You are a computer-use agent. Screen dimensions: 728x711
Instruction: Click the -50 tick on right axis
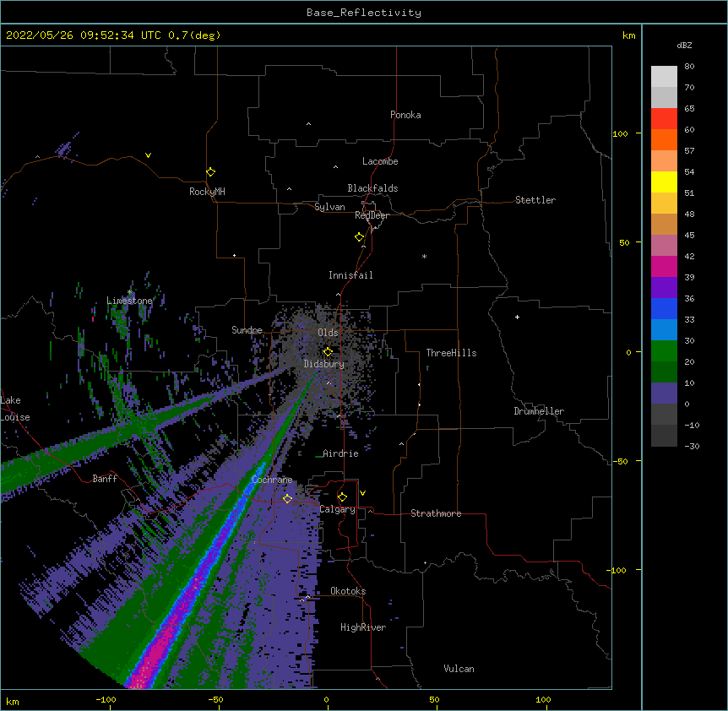[621, 461]
